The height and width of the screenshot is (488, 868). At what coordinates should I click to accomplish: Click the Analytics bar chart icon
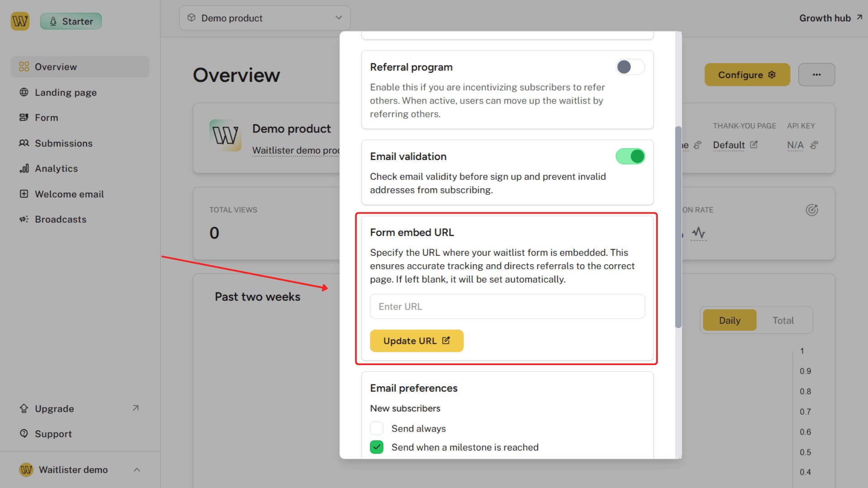[x=24, y=169]
